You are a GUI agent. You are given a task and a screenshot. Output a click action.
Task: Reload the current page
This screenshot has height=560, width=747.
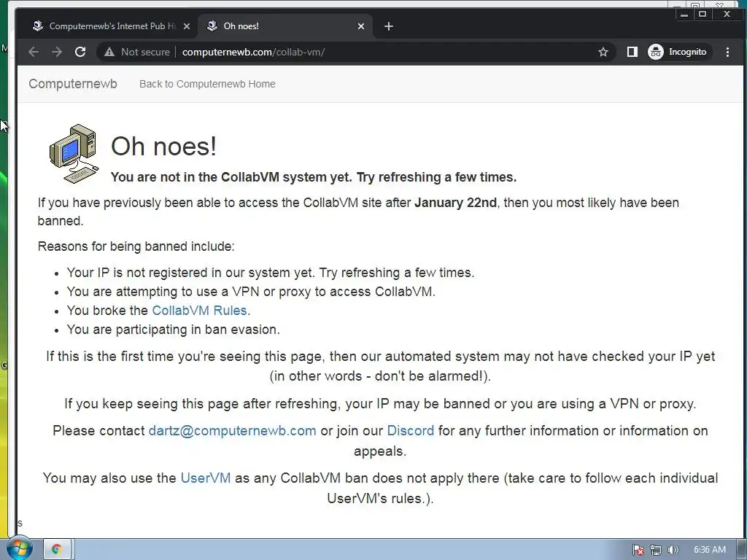coord(80,52)
